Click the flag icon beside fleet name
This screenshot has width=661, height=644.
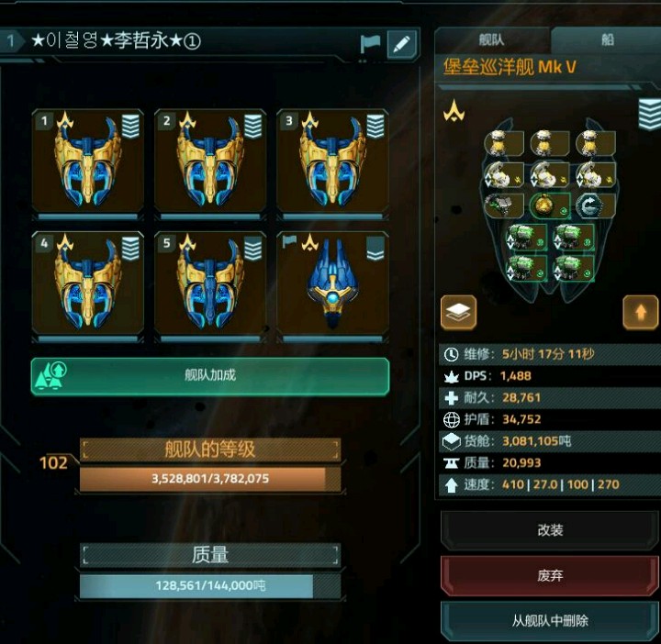point(370,44)
